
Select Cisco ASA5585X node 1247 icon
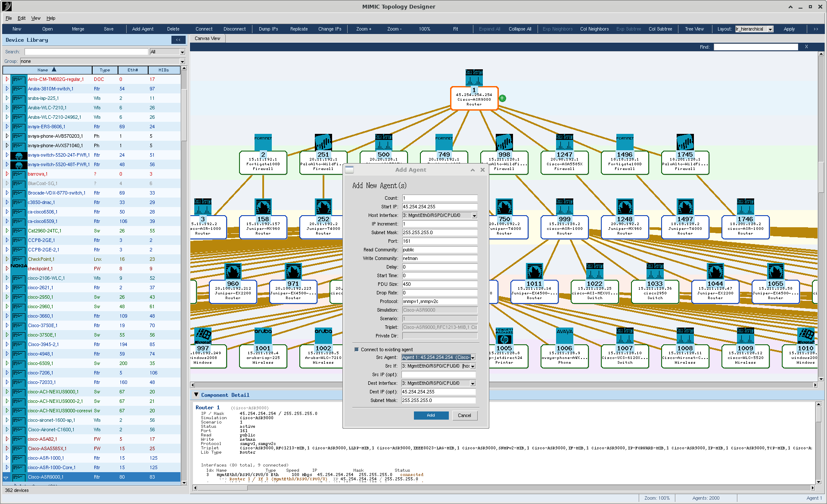tap(564, 142)
